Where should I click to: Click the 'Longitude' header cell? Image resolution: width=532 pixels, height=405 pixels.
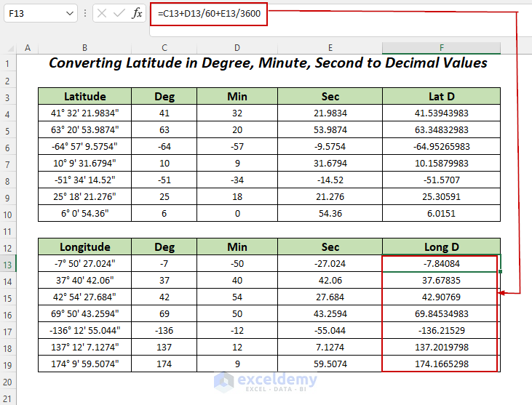85,246
